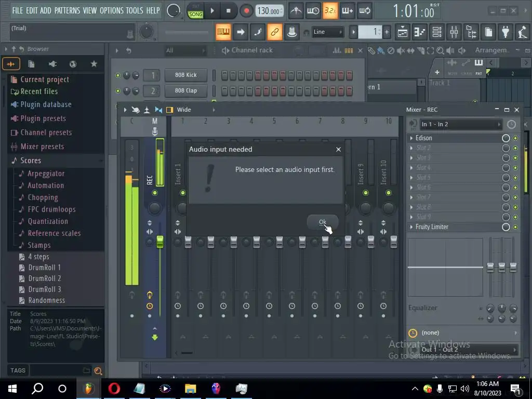Toggle the REC track enable LED
The image size is (532, 399).
pyautogui.click(x=155, y=193)
